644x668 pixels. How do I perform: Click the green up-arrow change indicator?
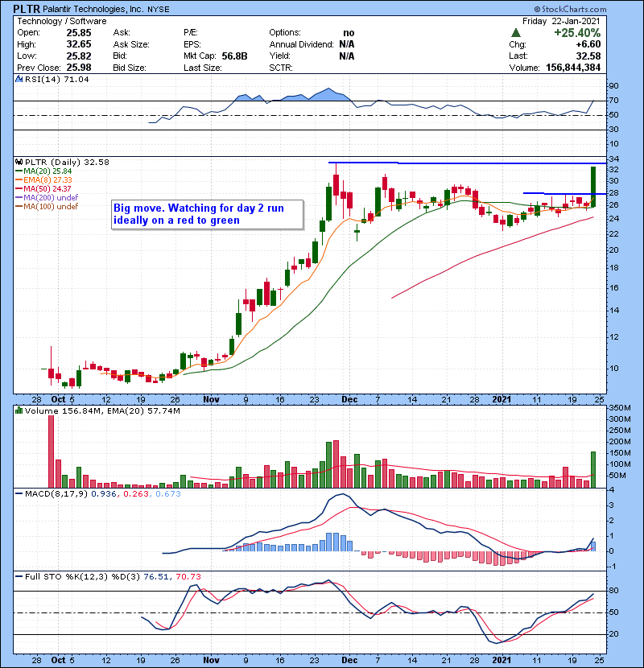point(516,33)
